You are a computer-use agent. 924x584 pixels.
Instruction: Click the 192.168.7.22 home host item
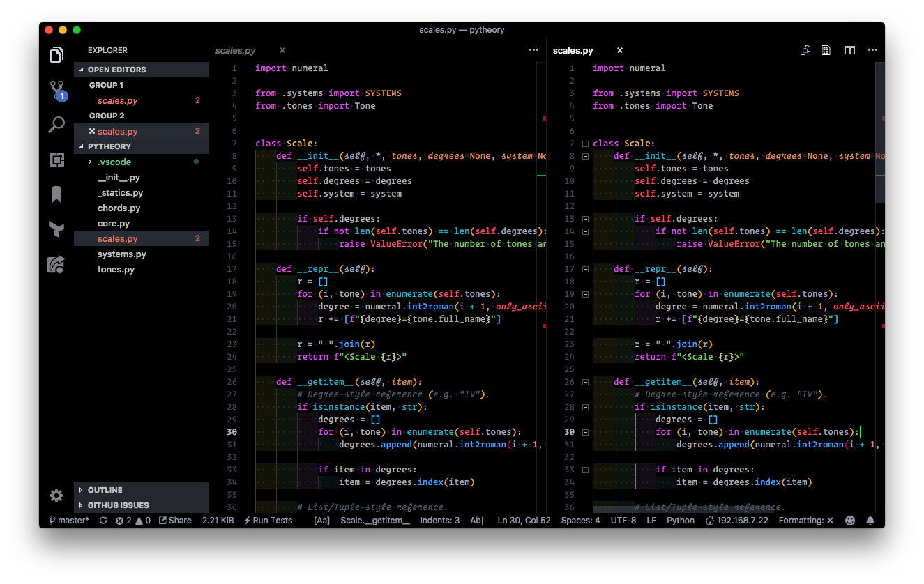tap(736, 521)
